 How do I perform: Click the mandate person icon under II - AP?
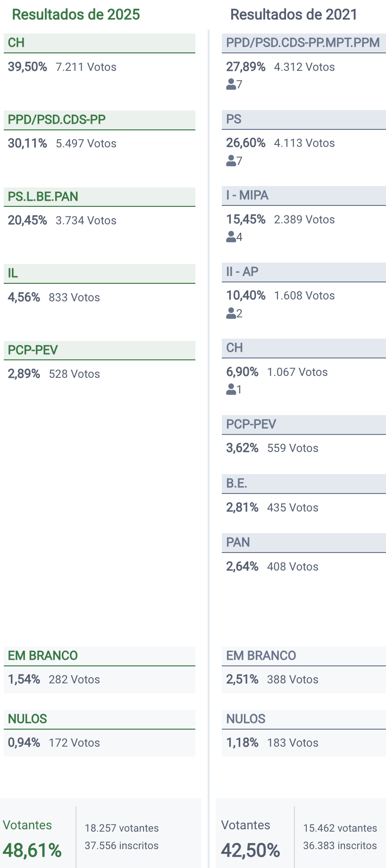pyautogui.click(x=231, y=314)
